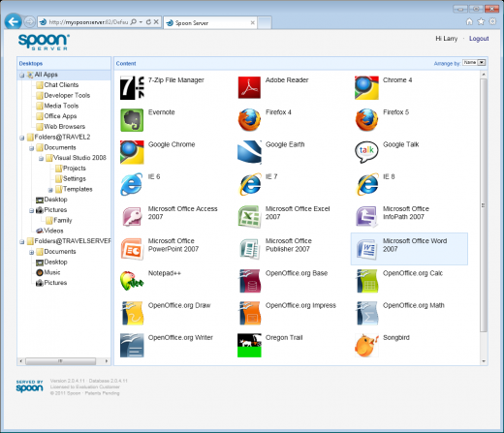Open the IE 7 icon

click(x=249, y=184)
